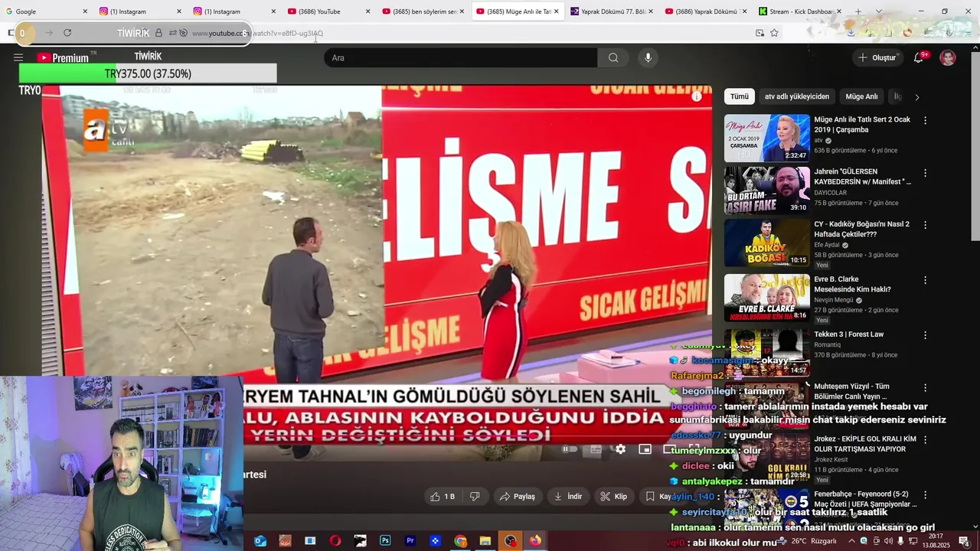Click the Klip clip button
This screenshot has width=980, height=551.
coord(614,497)
